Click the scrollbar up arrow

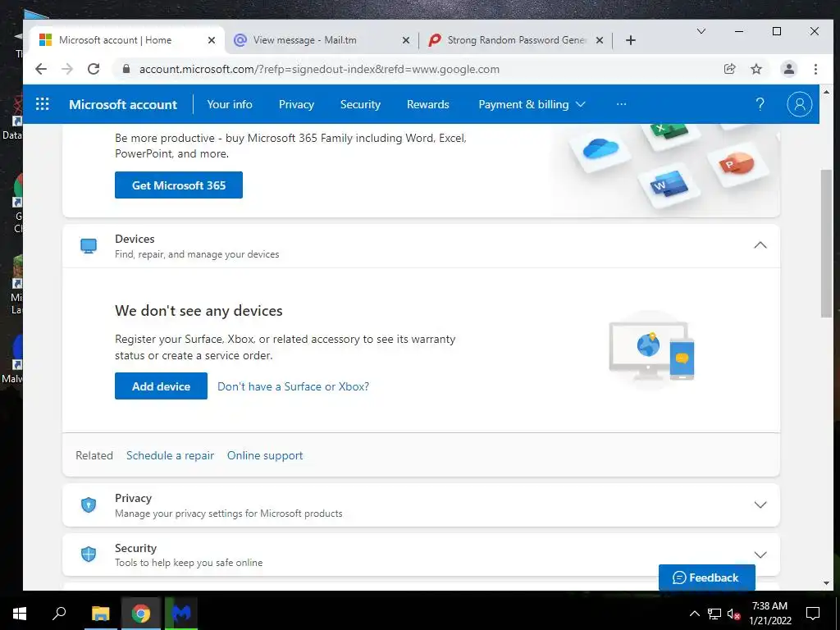click(x=826, y=92)
